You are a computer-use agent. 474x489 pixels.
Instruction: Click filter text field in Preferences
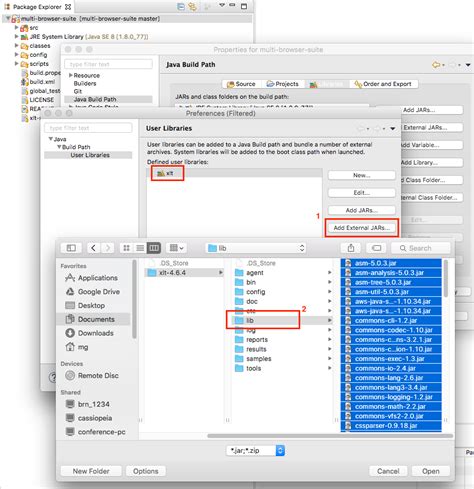click(x=88, y=128)
